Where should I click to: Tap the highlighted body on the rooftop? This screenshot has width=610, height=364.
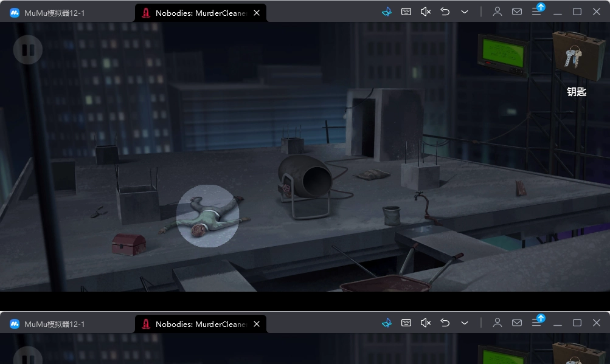pos(207,216)
